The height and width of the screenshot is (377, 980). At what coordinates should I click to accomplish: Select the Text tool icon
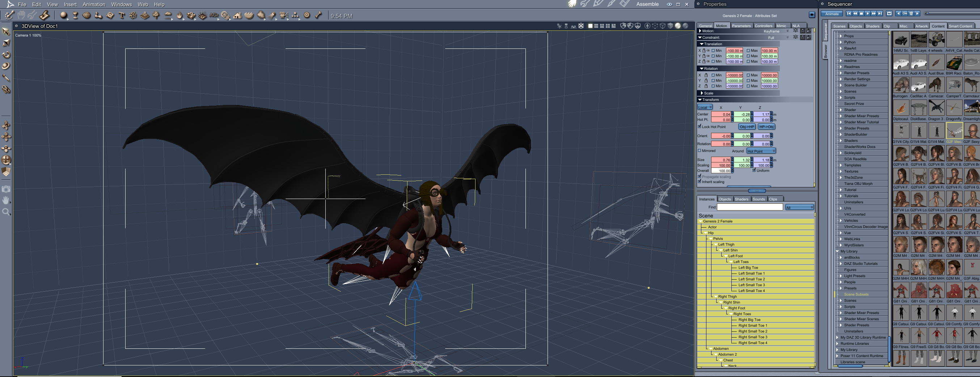pos(122,15)
